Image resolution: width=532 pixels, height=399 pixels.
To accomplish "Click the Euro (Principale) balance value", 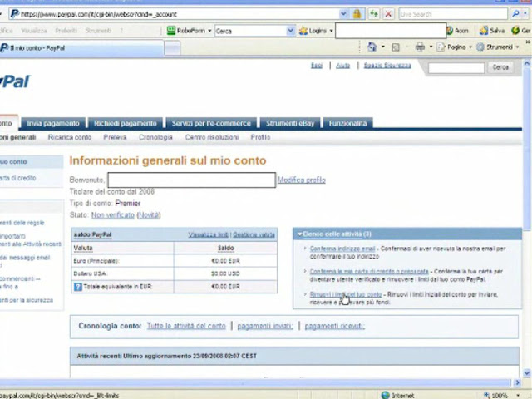I will point(225,261).
